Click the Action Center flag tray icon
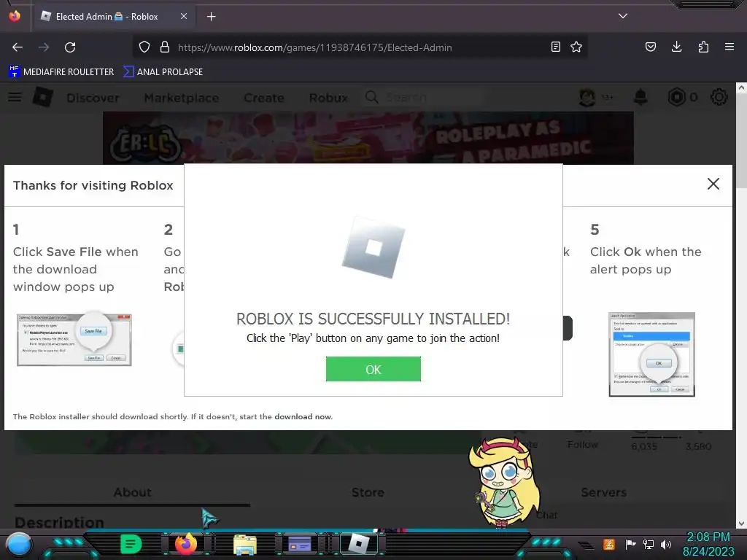The height and width of the screenshot is (560, 747). (630, 544)
